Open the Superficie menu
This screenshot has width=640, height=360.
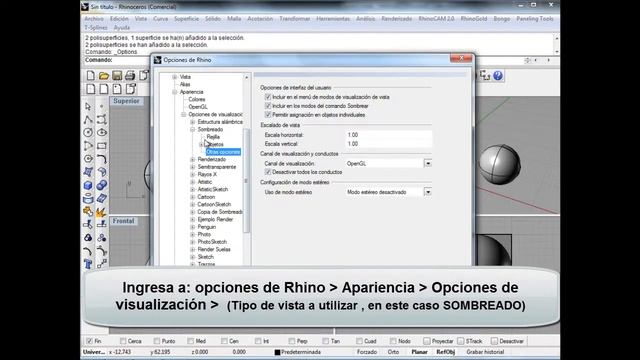point(187,19)
